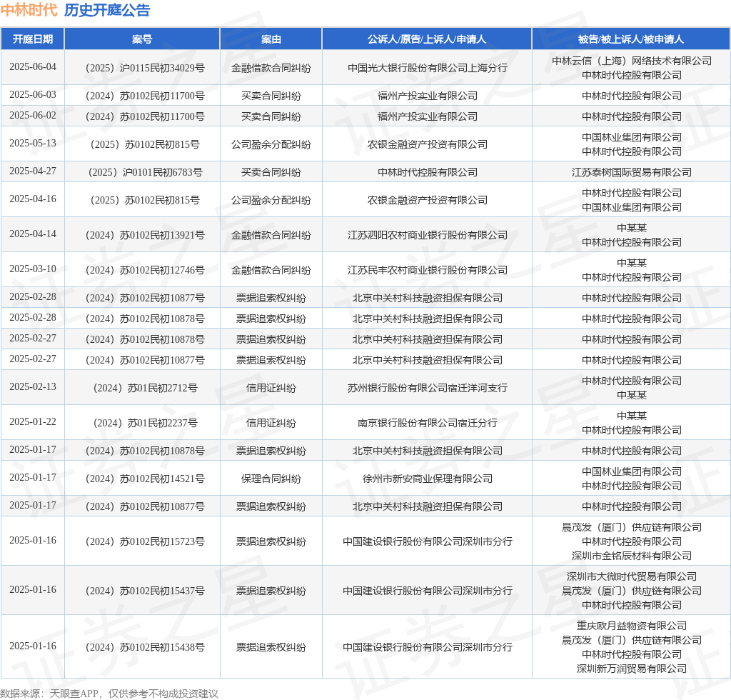Click 公司盈余分配纠纷 in 2025-05-13 row
Viewport: 731px width, 700px height.
coord(271,144)
